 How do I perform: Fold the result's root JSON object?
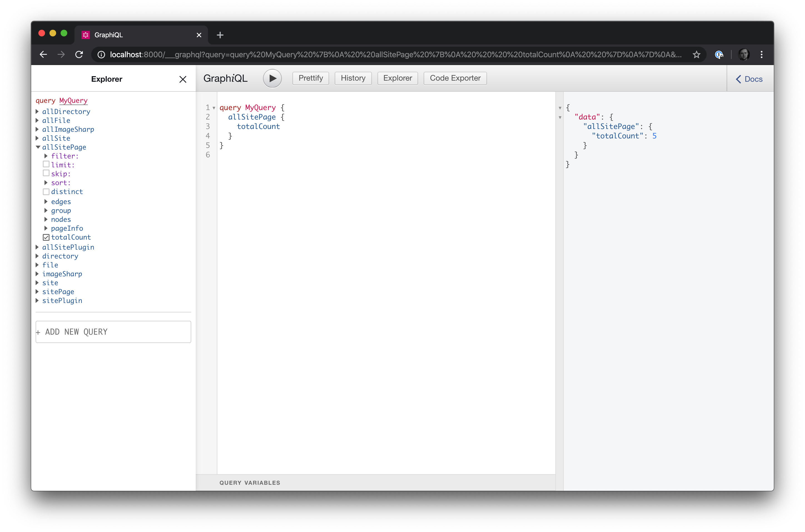[x=560, y=108]
